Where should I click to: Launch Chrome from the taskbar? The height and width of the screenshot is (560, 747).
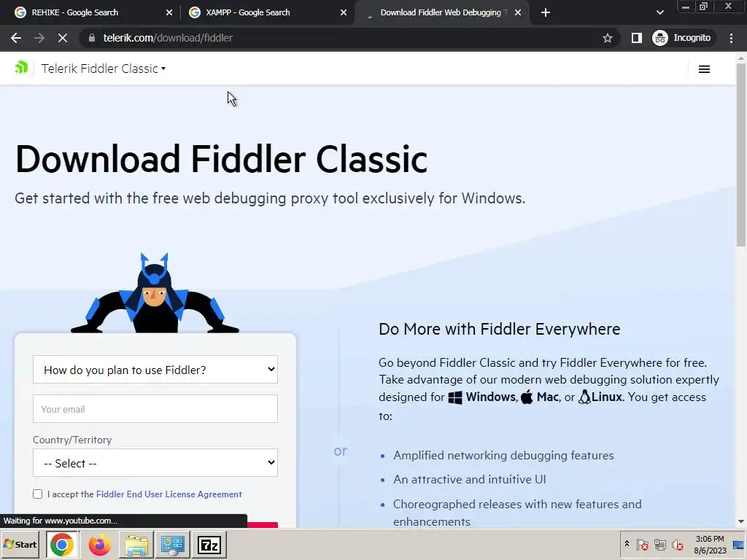[62, 544]
